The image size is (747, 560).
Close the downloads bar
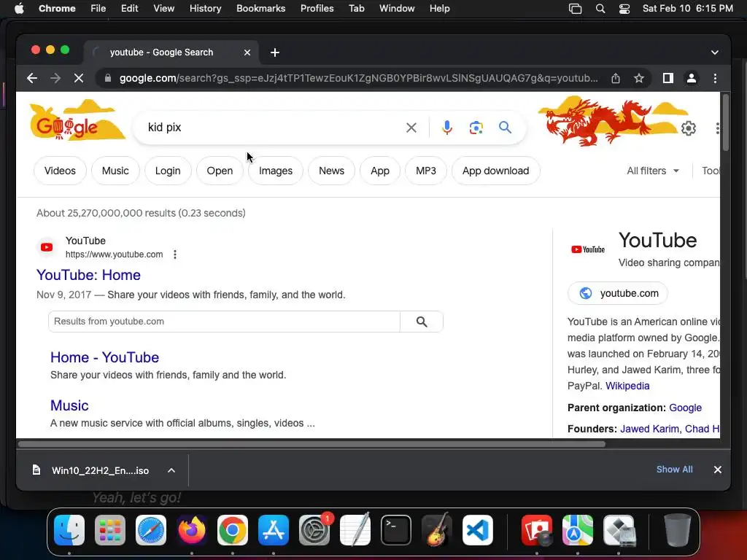[718, 470]
